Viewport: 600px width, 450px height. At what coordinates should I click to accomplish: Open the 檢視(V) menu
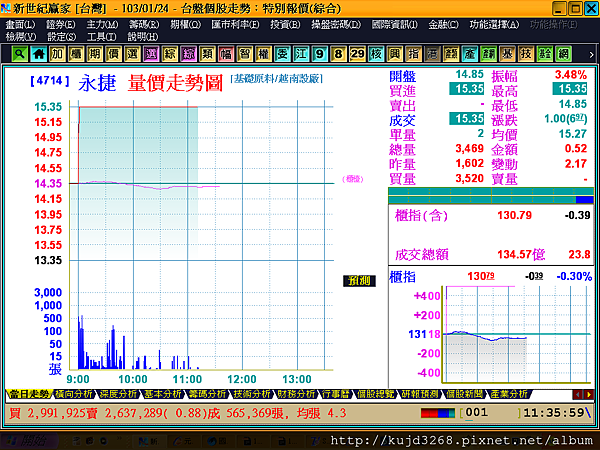point(21,37)
